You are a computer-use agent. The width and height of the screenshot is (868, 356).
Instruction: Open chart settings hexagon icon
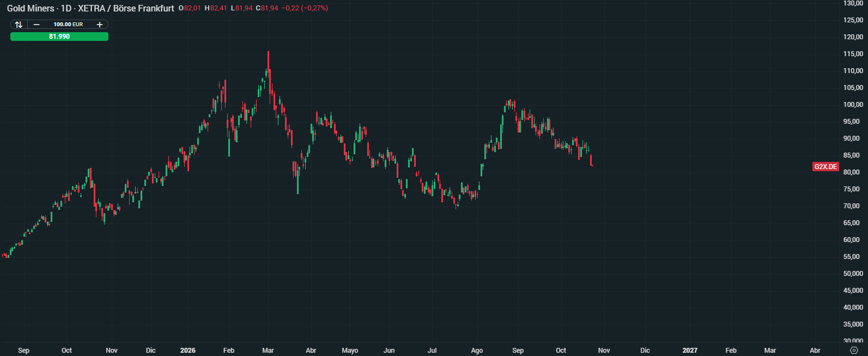(854, 351)
